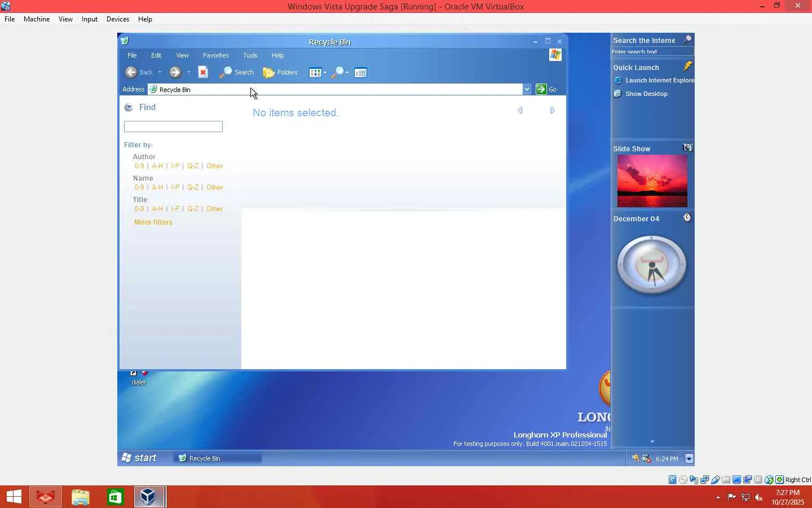Click the Recycle Bin taskbar button

click(x=218, y=458)
